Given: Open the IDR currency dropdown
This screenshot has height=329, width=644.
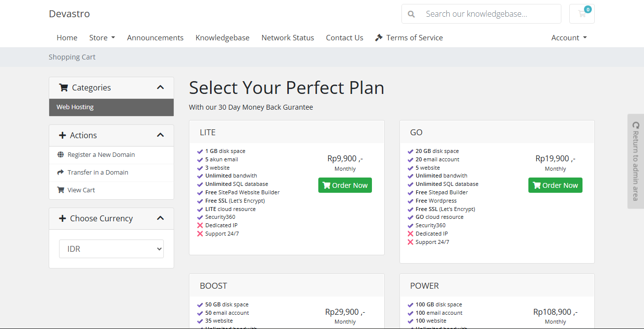Looking at the screenshot, I should pos(111,249).
